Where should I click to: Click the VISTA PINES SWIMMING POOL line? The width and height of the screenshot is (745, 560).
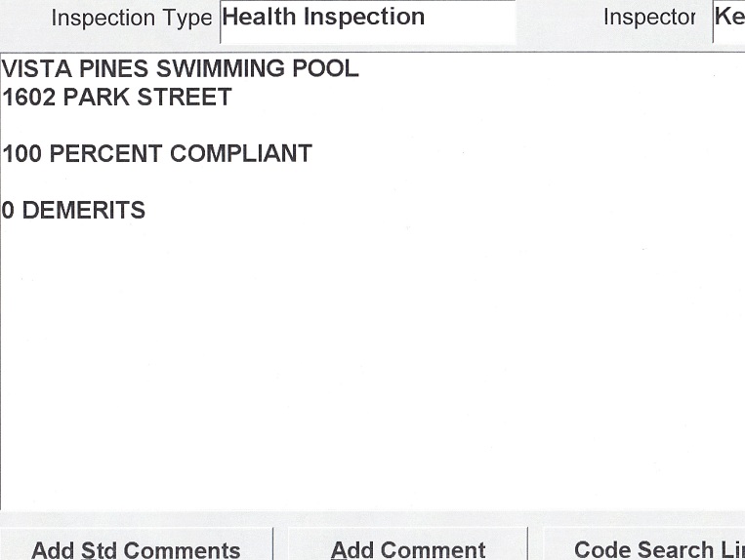pyautogui.click(x=181, y=69)
